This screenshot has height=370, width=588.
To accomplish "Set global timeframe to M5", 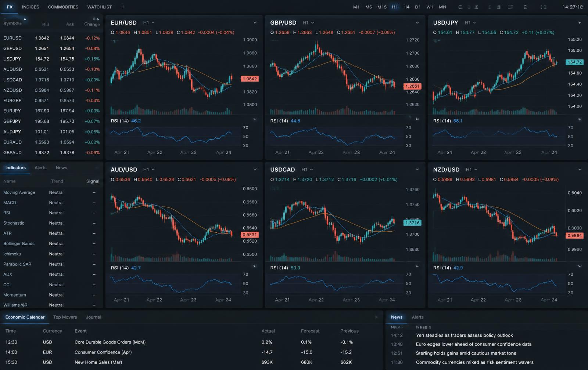I will pos(369,7).
